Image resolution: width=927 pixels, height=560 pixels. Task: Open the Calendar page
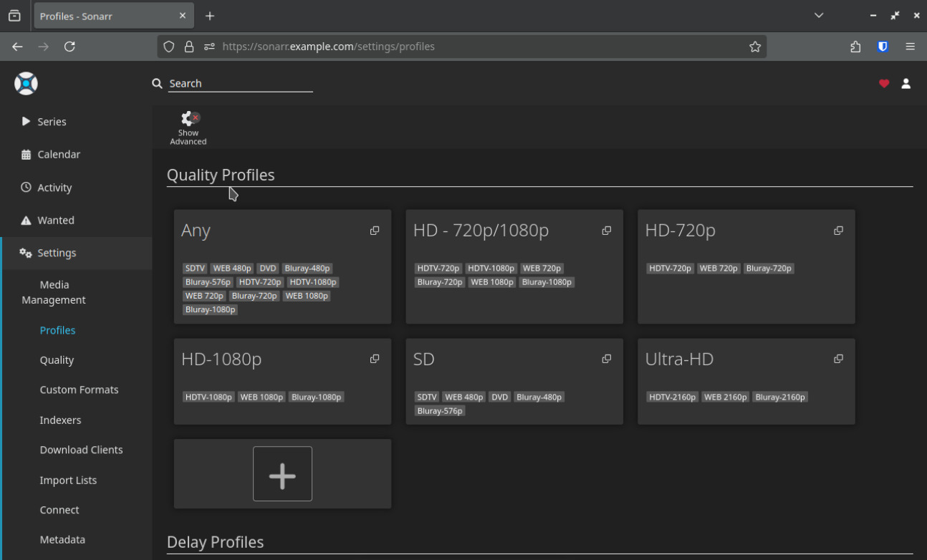[x=59, y=155]
